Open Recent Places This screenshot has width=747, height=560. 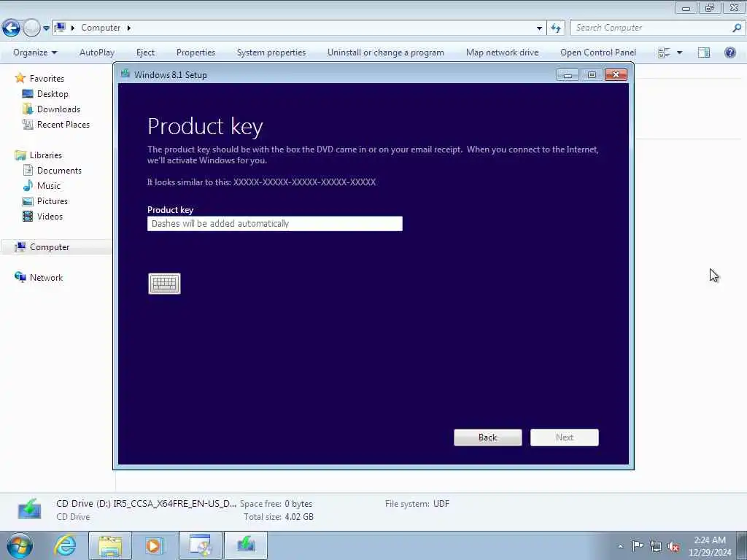(x=63, y=124)
